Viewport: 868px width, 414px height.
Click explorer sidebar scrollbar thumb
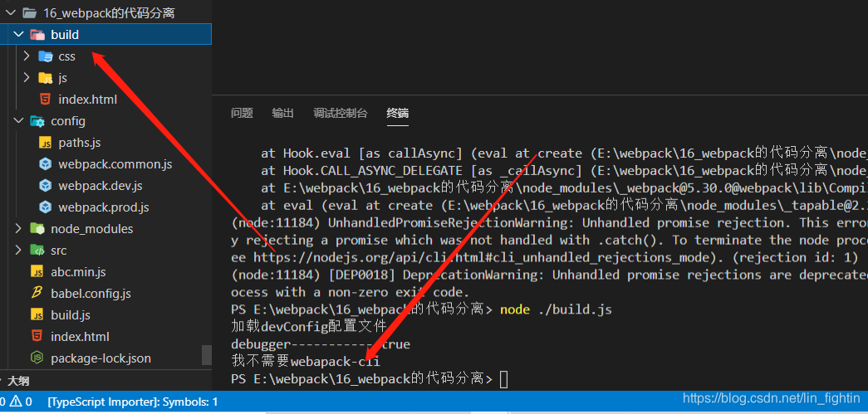click(x=207, y=355)
